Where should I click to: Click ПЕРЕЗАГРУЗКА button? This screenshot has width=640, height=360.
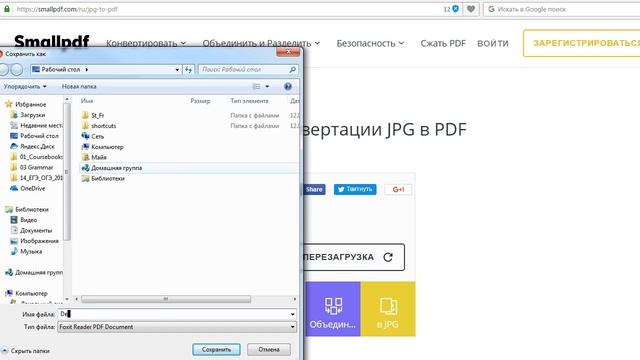pos(354,257)
